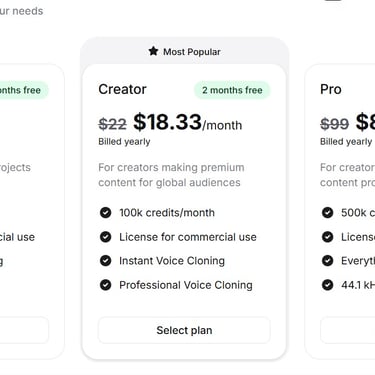This screenshot has height=375, width=375.
Task: Click the crossed-out $22 price
Action: click(x=112, y=124)
